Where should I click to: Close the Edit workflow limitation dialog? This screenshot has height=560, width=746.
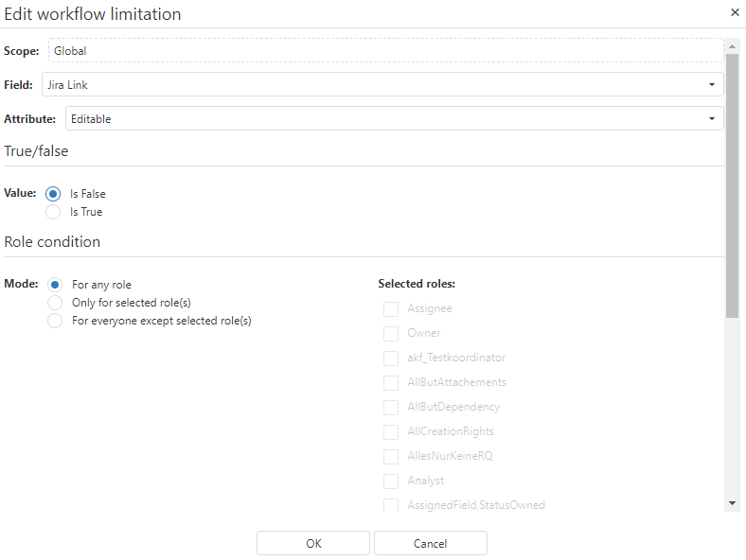click(735, 13)
